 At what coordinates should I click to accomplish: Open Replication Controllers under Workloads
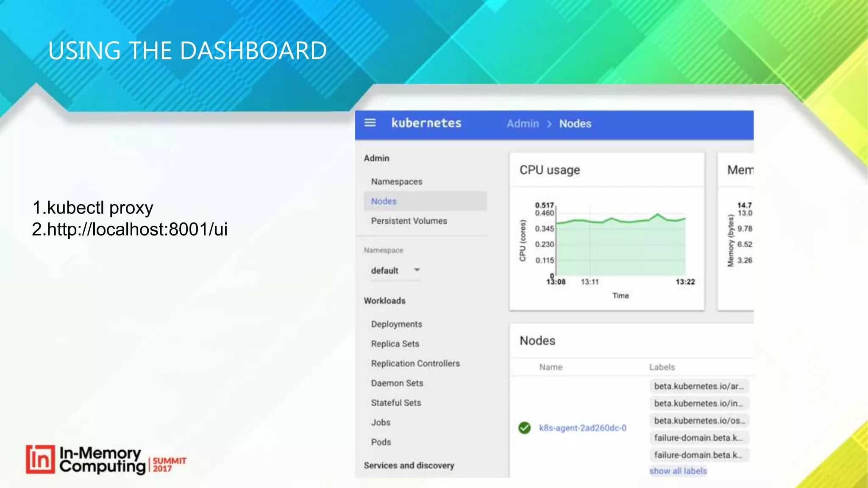(x=415, y=363)
